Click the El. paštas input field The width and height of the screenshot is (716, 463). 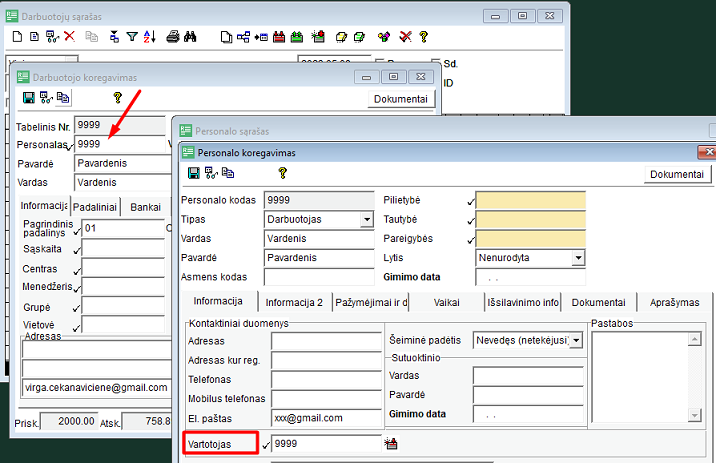[325, 417]
